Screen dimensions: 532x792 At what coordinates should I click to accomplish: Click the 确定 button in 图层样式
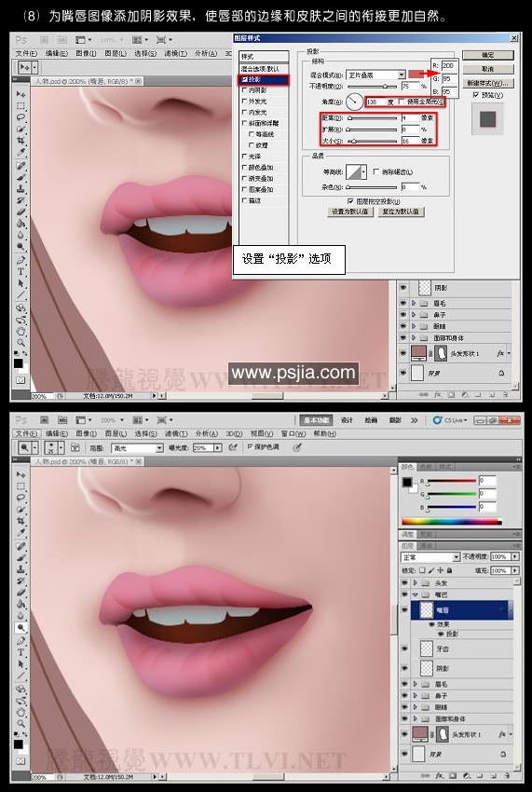coord(487,55)
